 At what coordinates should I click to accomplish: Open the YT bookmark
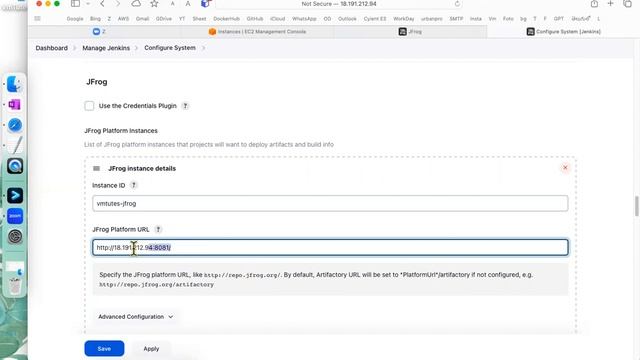click(x=182, y=19)
